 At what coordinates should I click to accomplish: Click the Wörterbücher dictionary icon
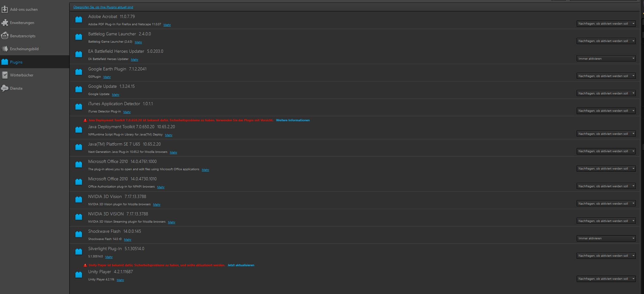point(4,75)
